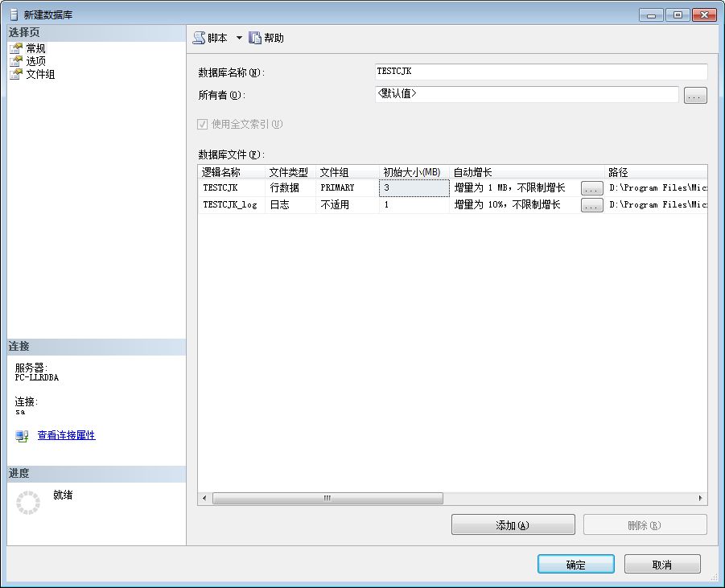Minimize the 新建数据库 window
The width and height of the screenshot is (725, 588).
click(x=652, y=15)
